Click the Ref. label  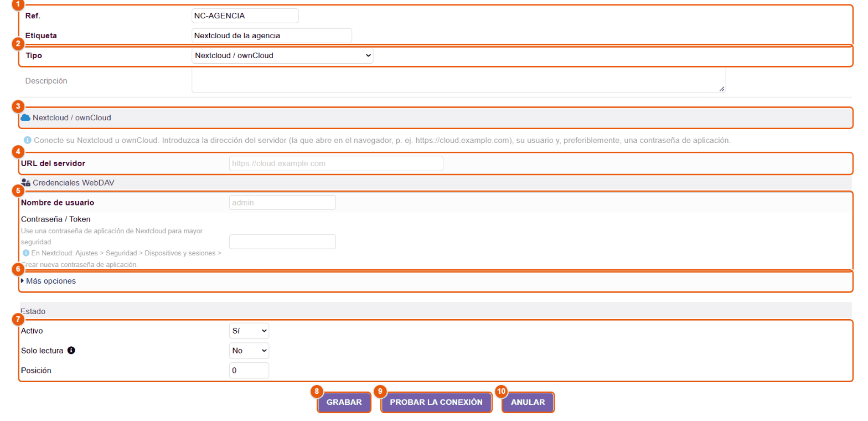click(33, 16)
